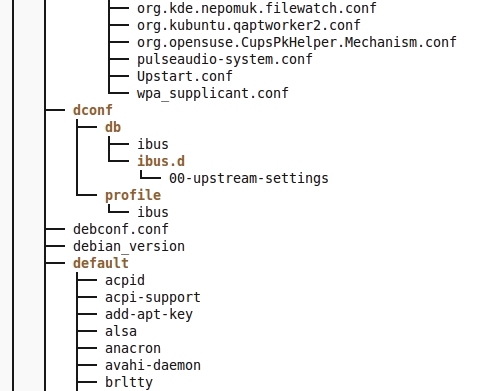Click the default directory name
Viewport: 491px width, 391px height.
[x=101, y=263]
